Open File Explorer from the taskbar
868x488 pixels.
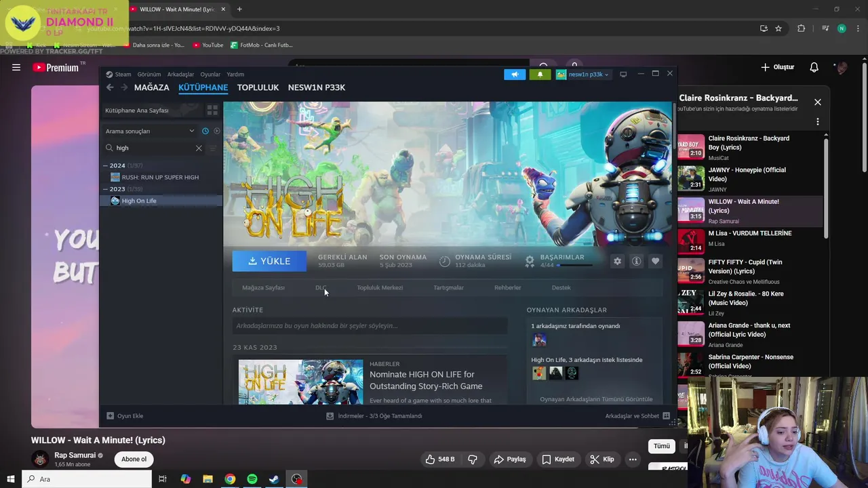click(x=208, y=479)
